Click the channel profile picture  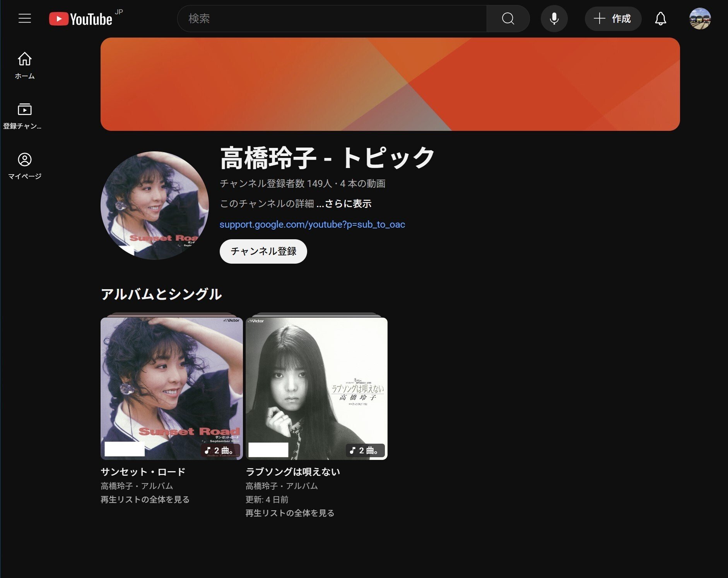tap(155, 205)
